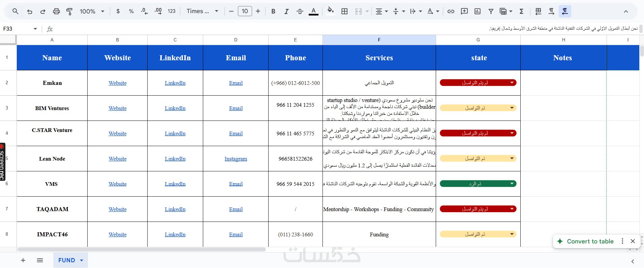
Task: Decrease the font size
Action: 231,11
